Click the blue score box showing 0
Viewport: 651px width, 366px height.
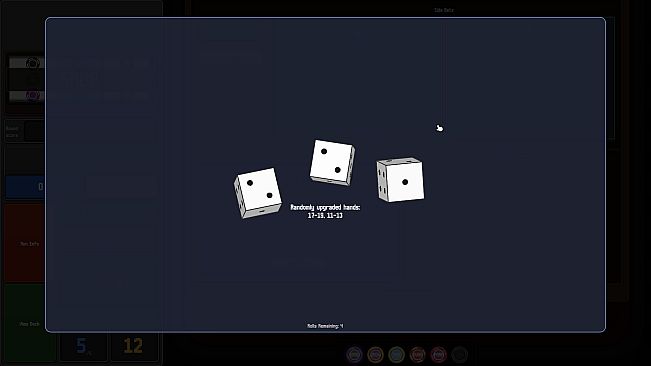pos(25,187)
